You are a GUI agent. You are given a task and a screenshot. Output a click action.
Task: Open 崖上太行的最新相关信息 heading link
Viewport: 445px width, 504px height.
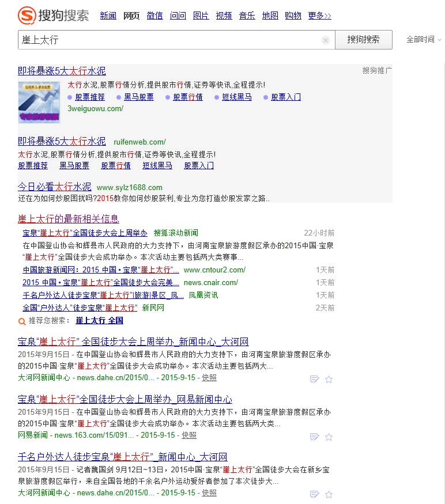pyautogui.click(x=69, y=219)
